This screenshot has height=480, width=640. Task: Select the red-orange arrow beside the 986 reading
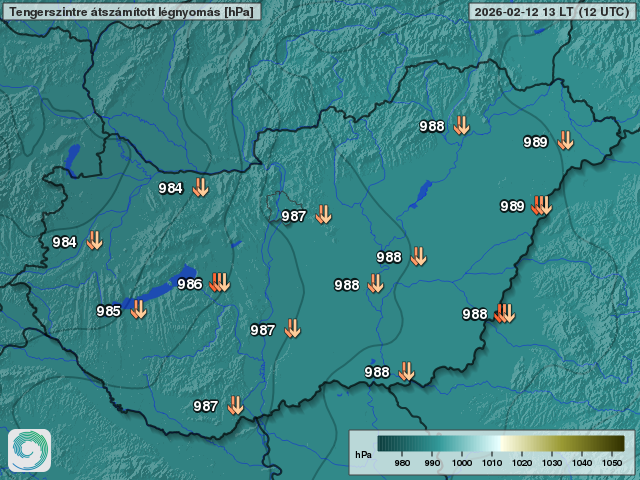tap(219, 283)
